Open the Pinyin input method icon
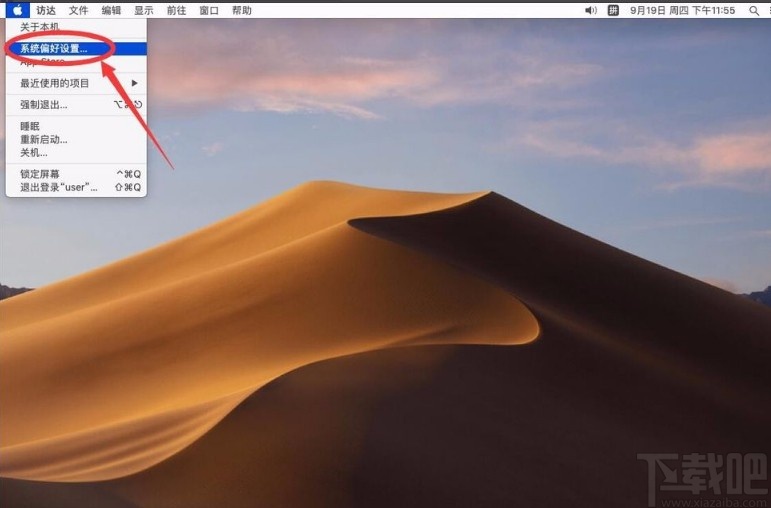The width and height of the screenshot is (771, 508). point(614,10)
